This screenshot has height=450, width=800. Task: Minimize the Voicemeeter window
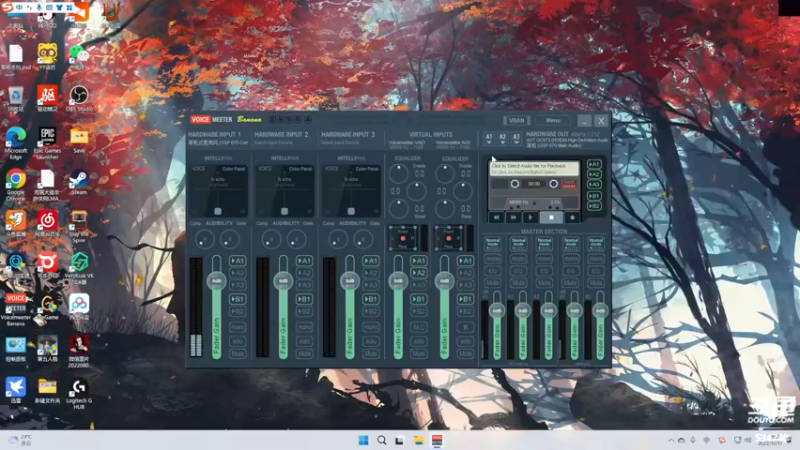(x=584, y=121)
